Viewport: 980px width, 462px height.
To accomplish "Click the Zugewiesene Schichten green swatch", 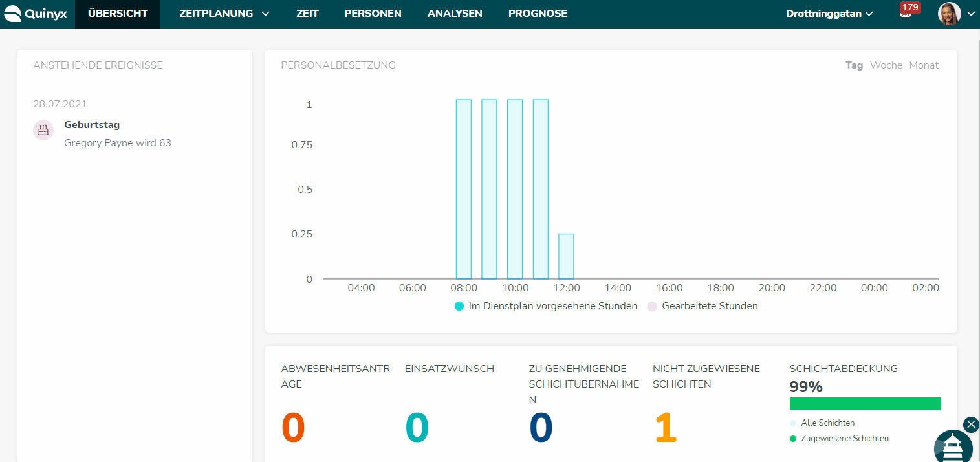I will 793,439.
